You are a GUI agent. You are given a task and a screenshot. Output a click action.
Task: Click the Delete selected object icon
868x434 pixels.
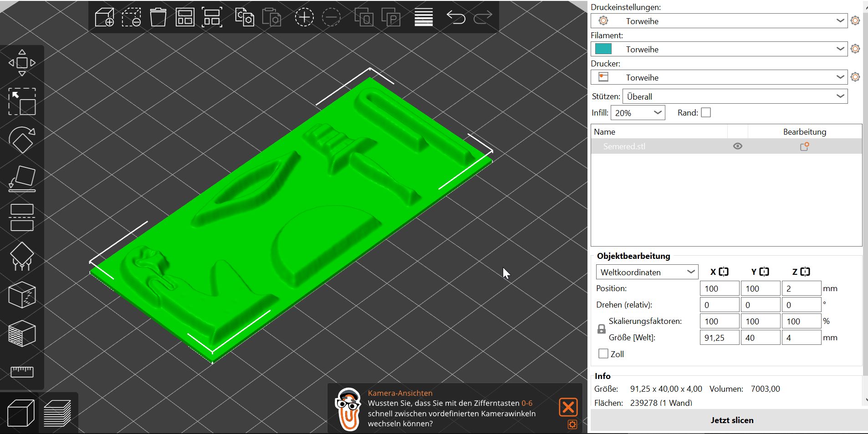point(131,17)
